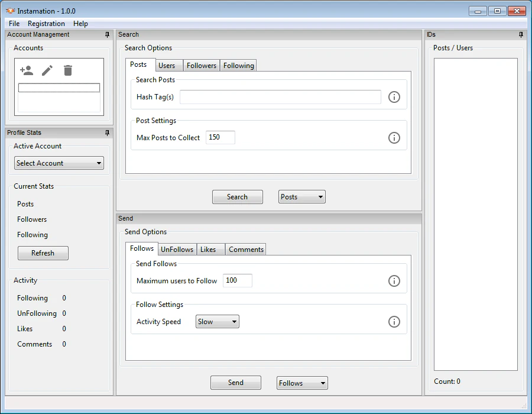Minimize the Instamation window
The height and width of the screenshot is (414, 532).
tap(478, 11)
